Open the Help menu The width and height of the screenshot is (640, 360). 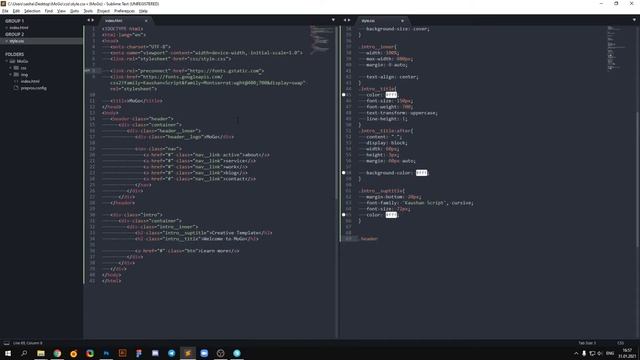click(143, 11)
